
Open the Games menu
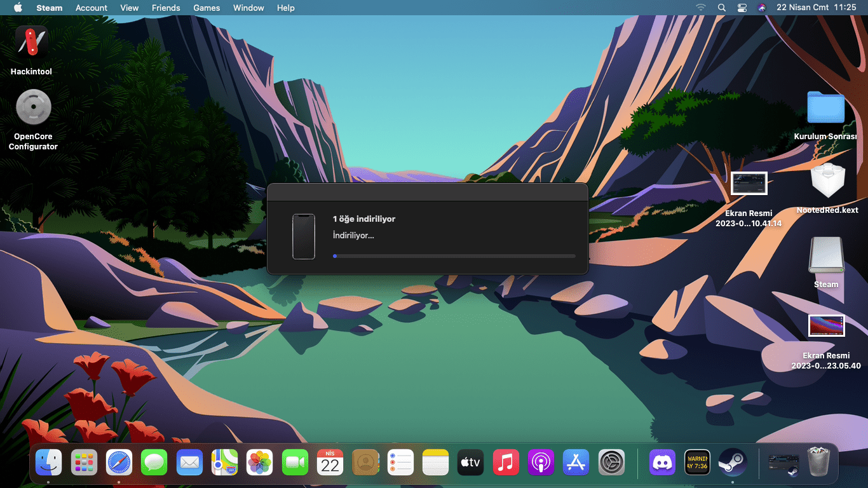point(207,8)
